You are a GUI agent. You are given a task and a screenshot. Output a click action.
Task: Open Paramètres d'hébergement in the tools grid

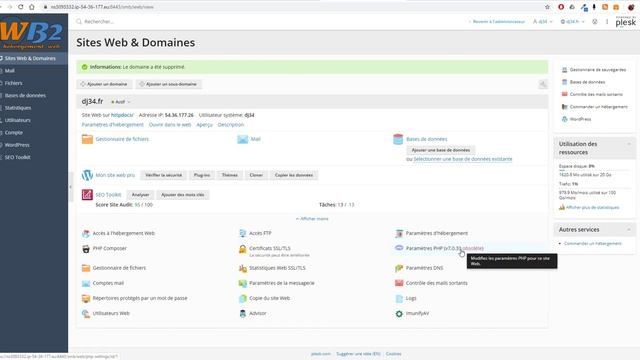[x=437, y=233]
